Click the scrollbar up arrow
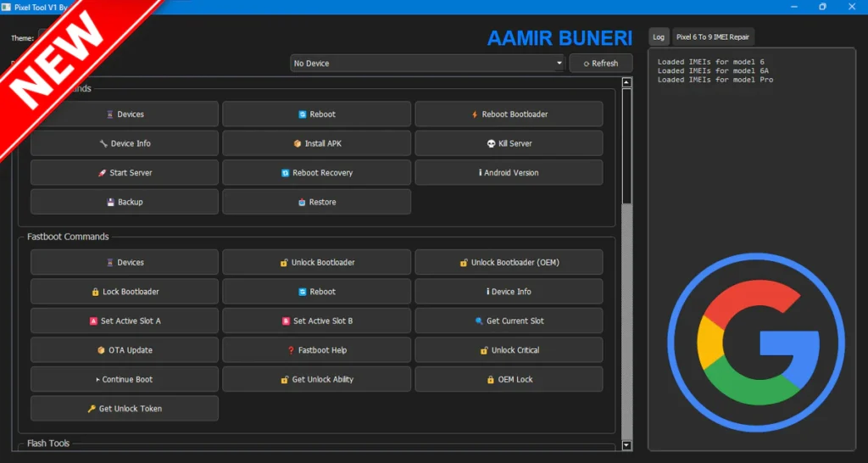The width and height of the screenshot is (868, 463). (x=626, y=82)
